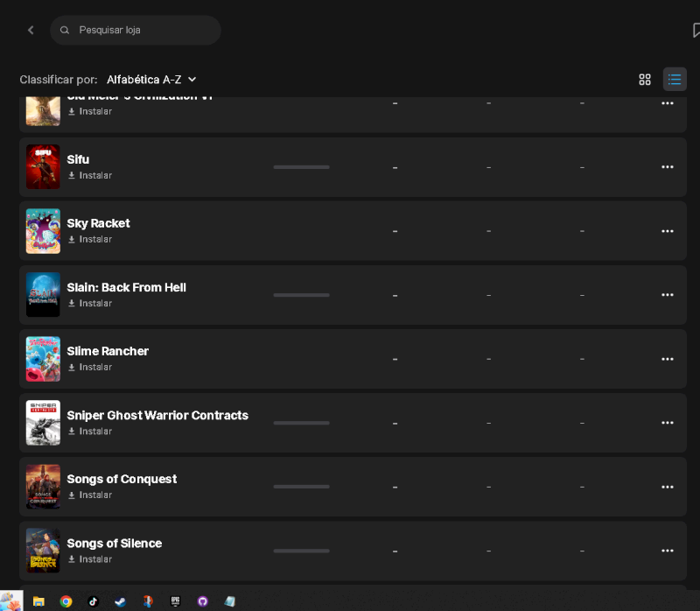This screenshot has width=700, height=611.
Task: Open Steam from the taskbar
Action: pos(121,601)
